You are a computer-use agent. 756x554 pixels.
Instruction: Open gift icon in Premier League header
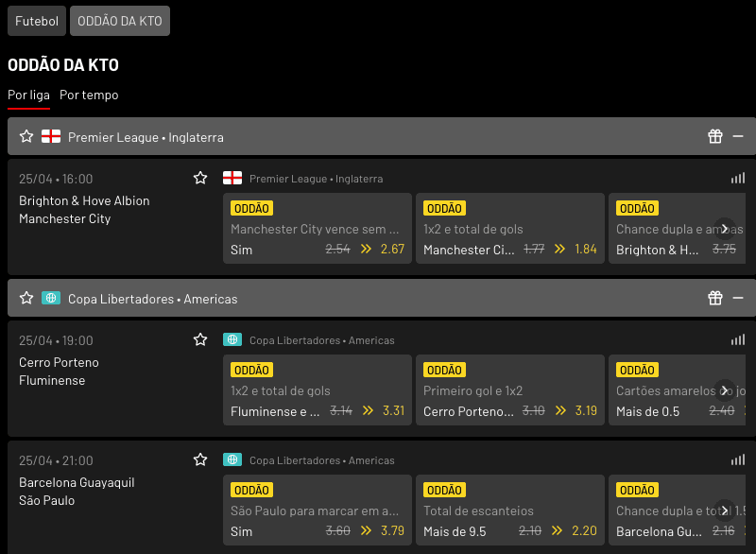[x=715, y=136]
